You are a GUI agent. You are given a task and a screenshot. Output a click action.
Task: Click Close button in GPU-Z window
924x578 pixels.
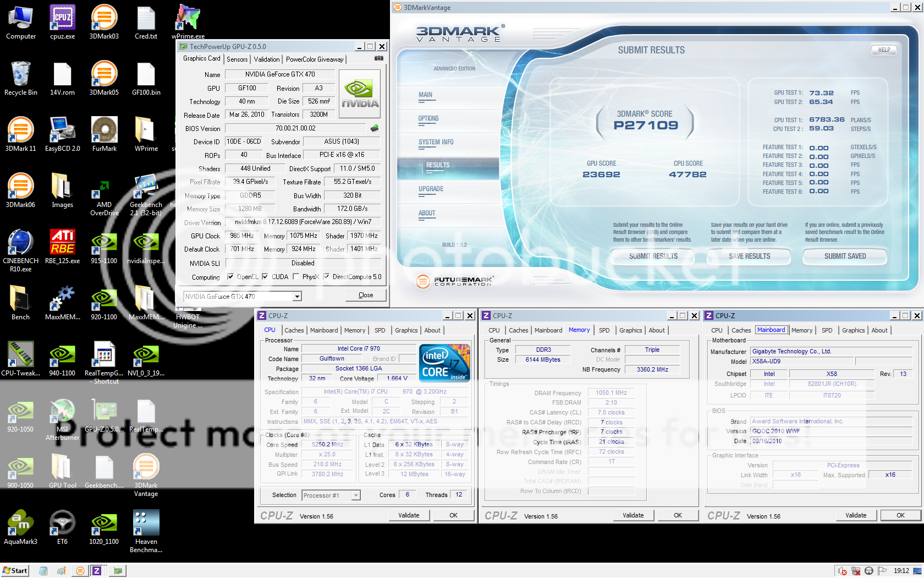[366, 295]
